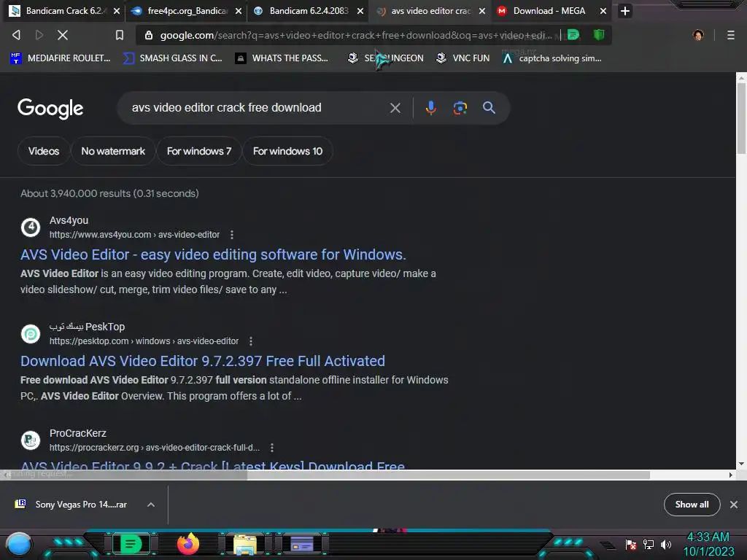Click the taskbar clock showing 4:33 AM
The height and width of the screenshot is (560, 747).
[x=708, y=544]
